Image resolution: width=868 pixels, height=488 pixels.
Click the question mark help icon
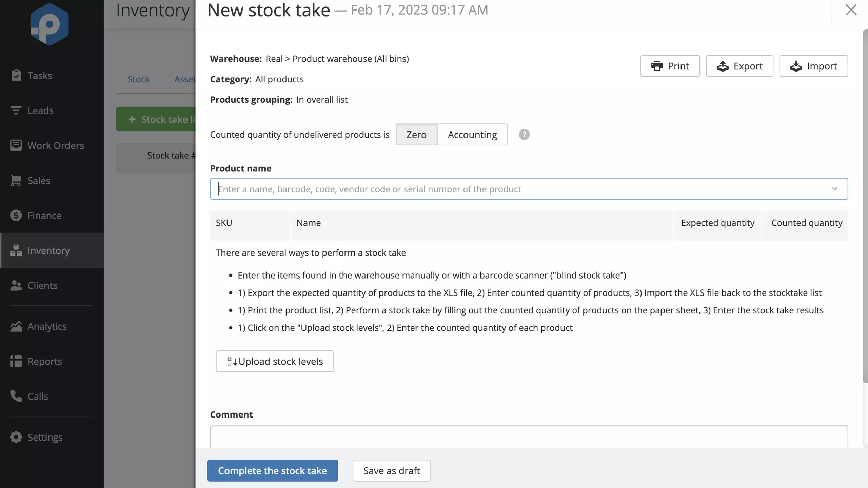coord(524,135)
